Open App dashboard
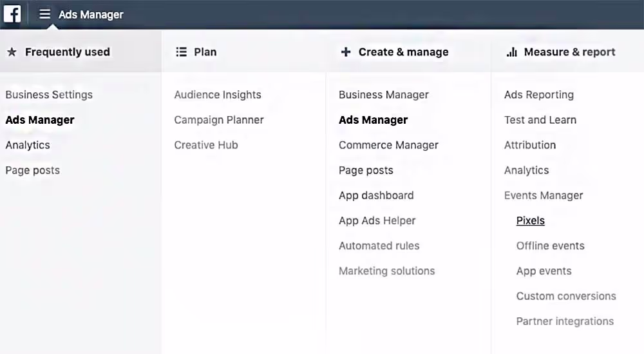This screenshot has height=354, width=644. tap(376, 195)
